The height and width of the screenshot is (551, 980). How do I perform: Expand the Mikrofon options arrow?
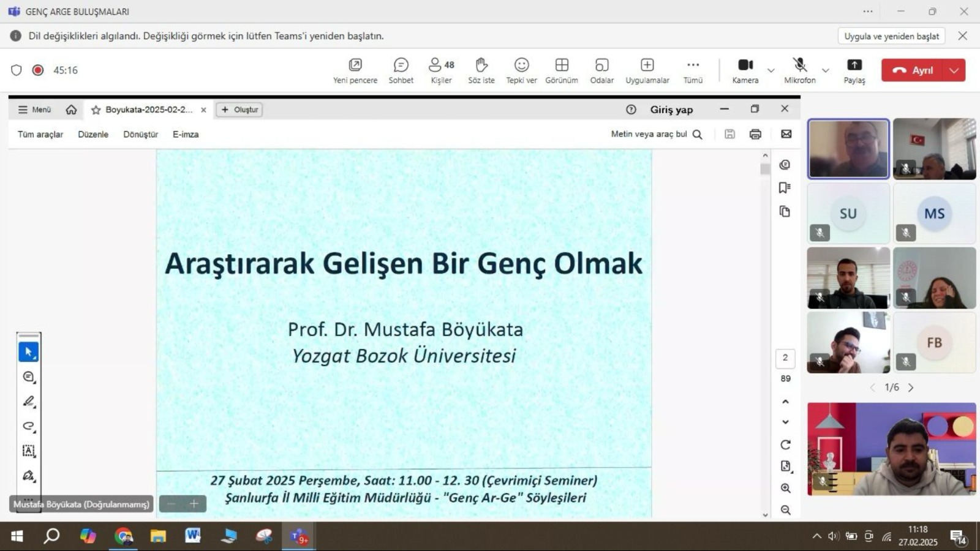pos(826,70)
